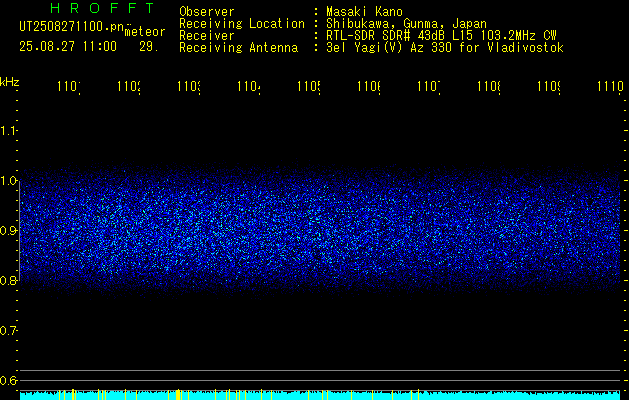Screen dimensions: 629x400
Task: Click the Receiving Antenna label
Action: (x=239, y=48)
